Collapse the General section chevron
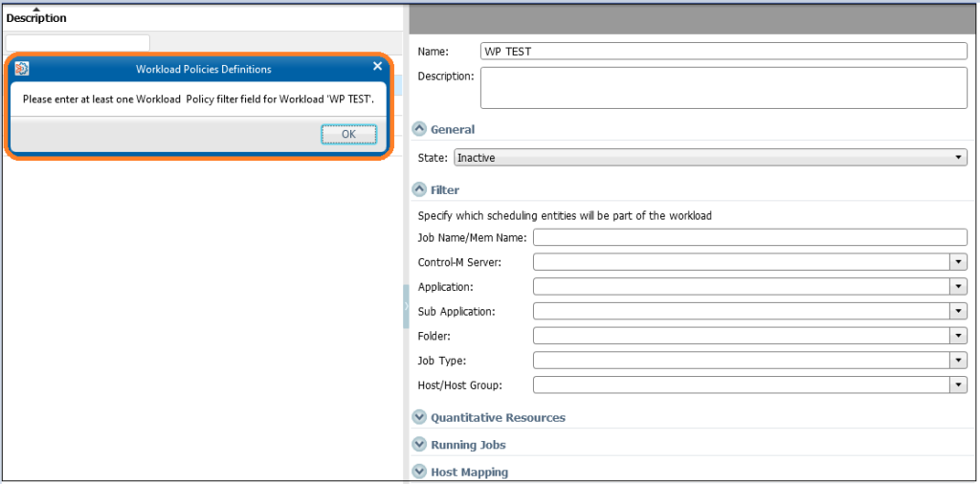Image resolution: width=980 pixels, height=484 pixels. (420, 129)
